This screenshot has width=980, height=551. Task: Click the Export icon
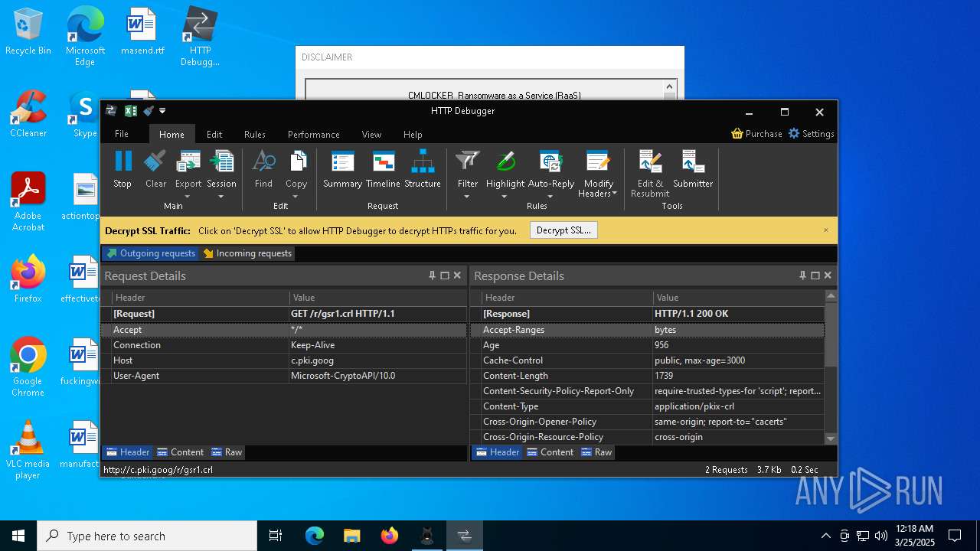[x=188, y=162]
